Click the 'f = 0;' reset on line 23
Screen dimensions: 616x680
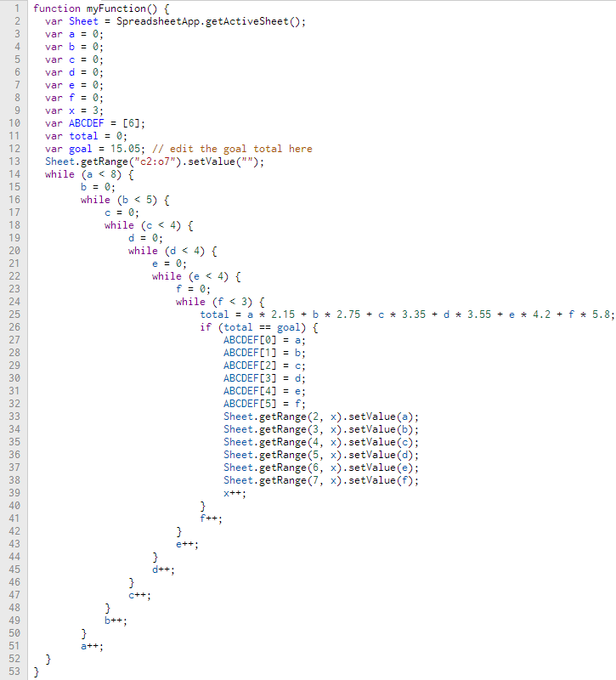tap(194, 289)
